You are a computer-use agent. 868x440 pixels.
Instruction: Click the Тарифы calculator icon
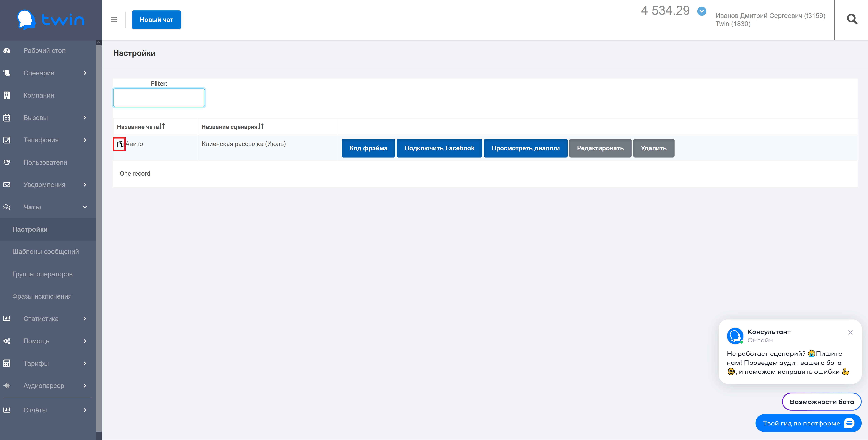[x=7, y=363]
